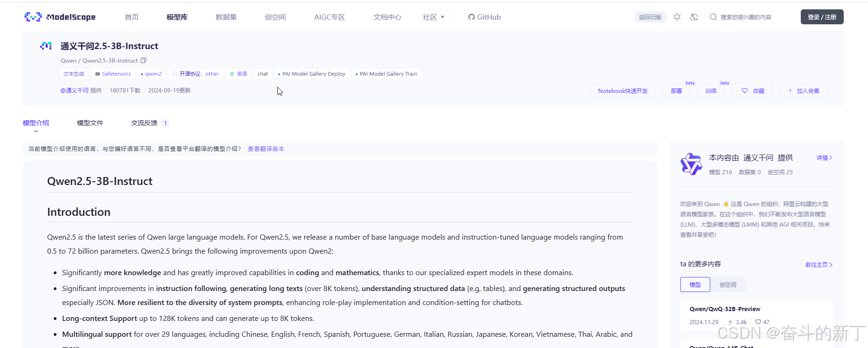Image resolution: width=868 pixels, height=348 pixels.
Task: Click download count icon on QwQ-32B-Preview card
Action: click(730, 322)
